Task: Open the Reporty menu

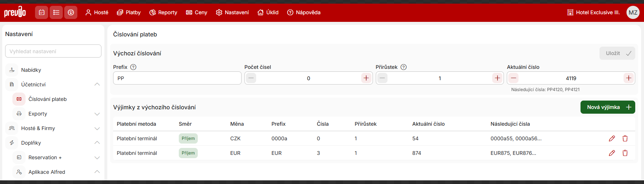Action: (163, 12)
